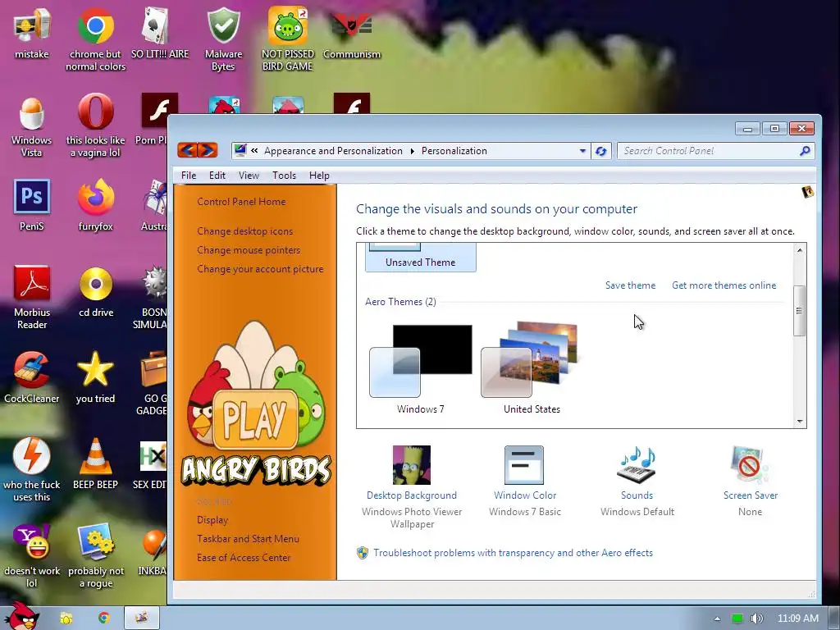This screenshot has width=840, height=630.
Task: Open the File menu
Action: point(189,176)
